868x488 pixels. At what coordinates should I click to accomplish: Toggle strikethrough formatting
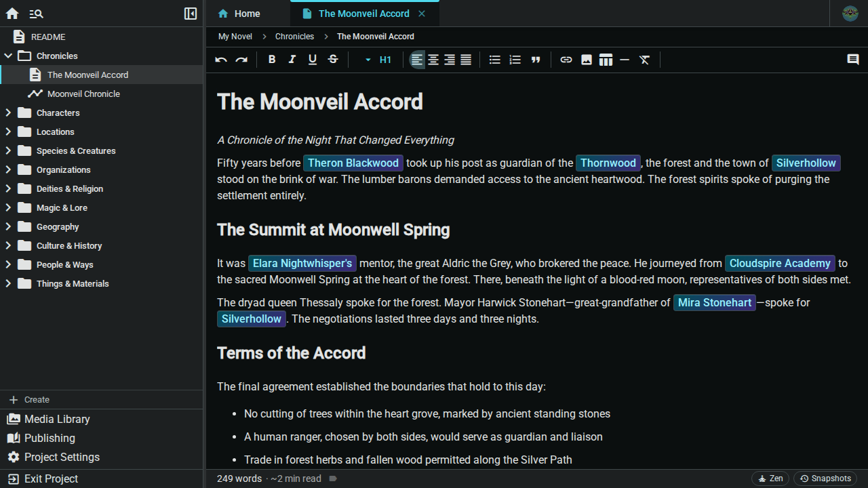tap(333, 60)
